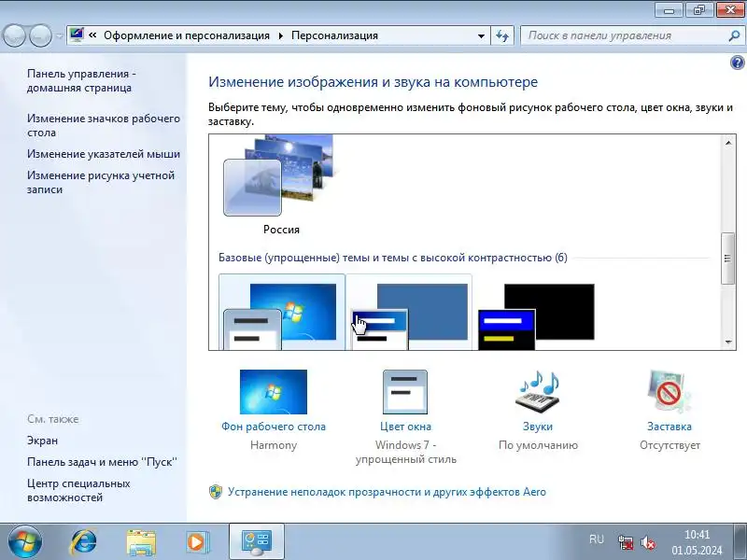Click the Базовые (упрощенные) темы group heading
Image resolution: width=747 pixels, height=560 pixels.
point(392,258)
